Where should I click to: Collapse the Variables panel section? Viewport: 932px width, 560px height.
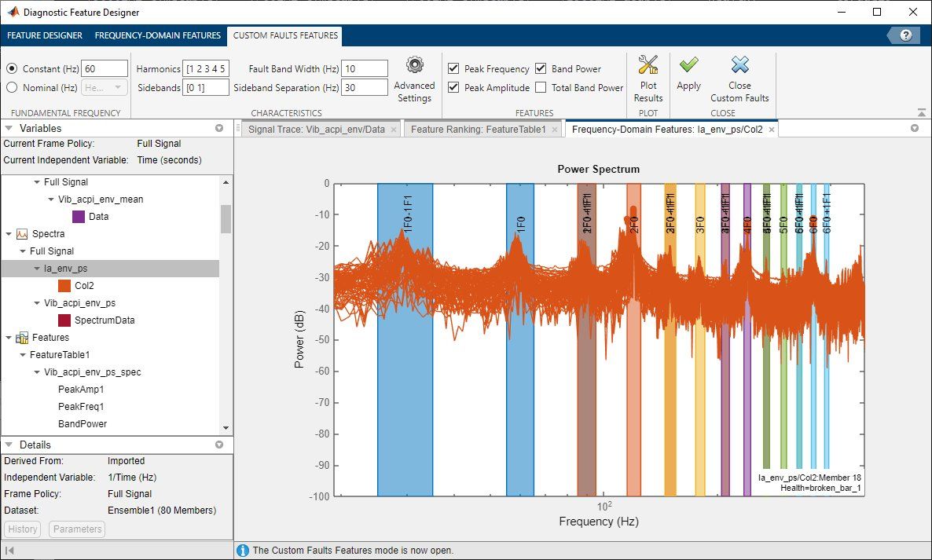(x=9, y=129)
